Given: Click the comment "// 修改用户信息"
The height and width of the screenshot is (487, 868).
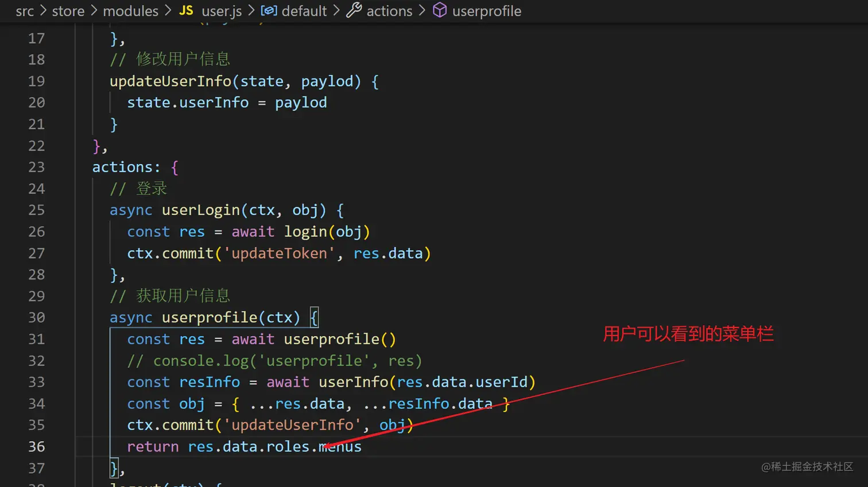Looking at the screenshot, I should 170,59.
